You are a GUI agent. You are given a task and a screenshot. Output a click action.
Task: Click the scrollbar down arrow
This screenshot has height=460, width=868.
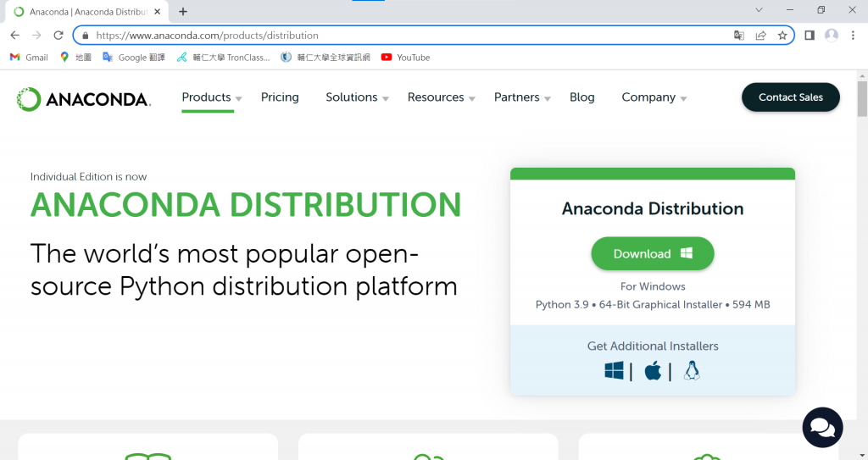[x=862, y=455]
